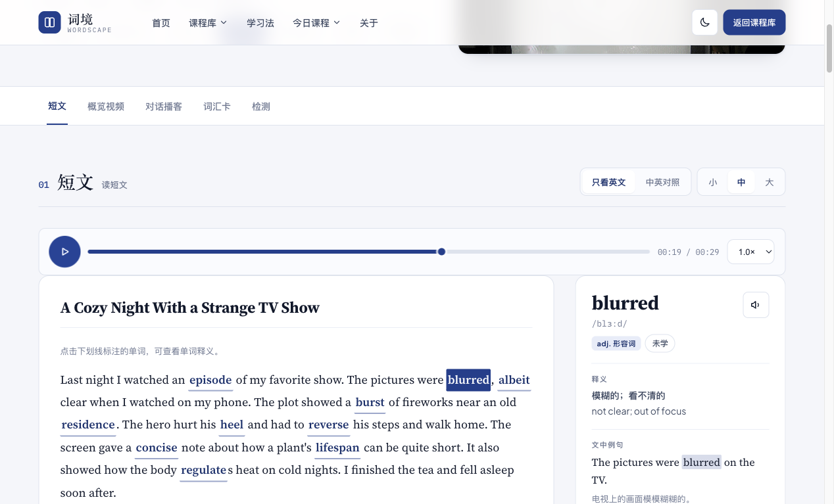Click the WordScape book logo icon
The image size is (834, 504).
(49, 22)
